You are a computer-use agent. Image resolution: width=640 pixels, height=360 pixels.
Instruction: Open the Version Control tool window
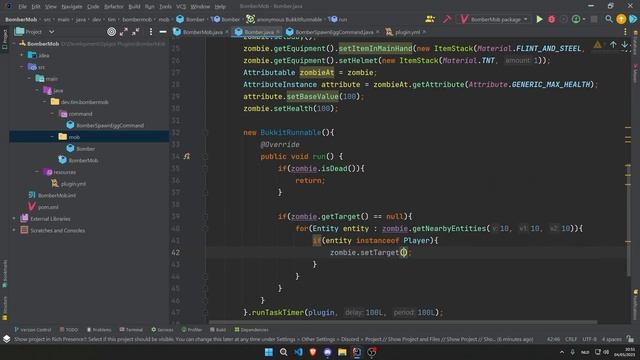[x=33, y=329]
